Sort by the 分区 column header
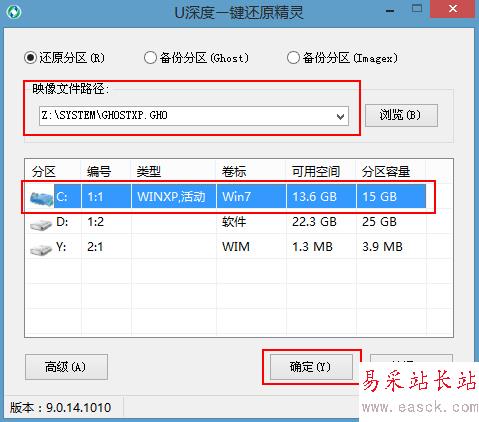Screen dimensions: 479x422 click(53, 172)
